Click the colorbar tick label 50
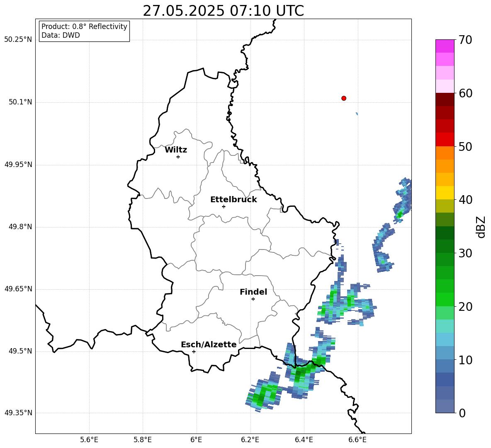491x448 pixels. [x=466, y=146]
